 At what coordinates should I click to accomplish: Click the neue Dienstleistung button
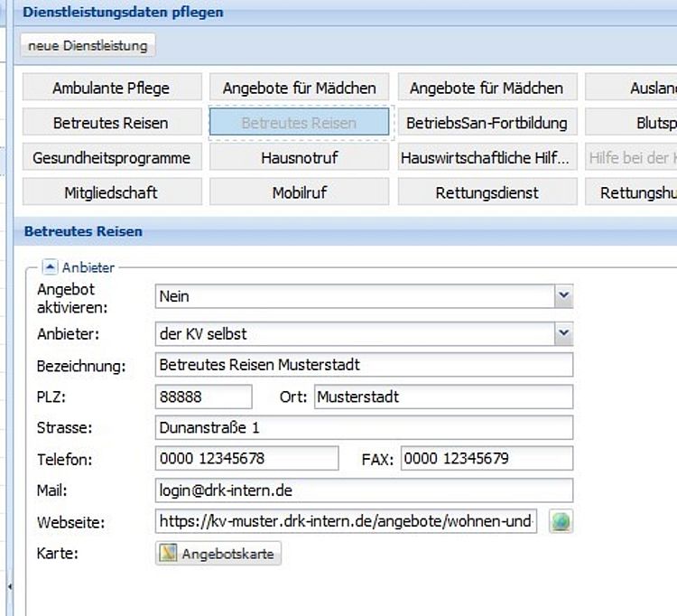point(88,45)
